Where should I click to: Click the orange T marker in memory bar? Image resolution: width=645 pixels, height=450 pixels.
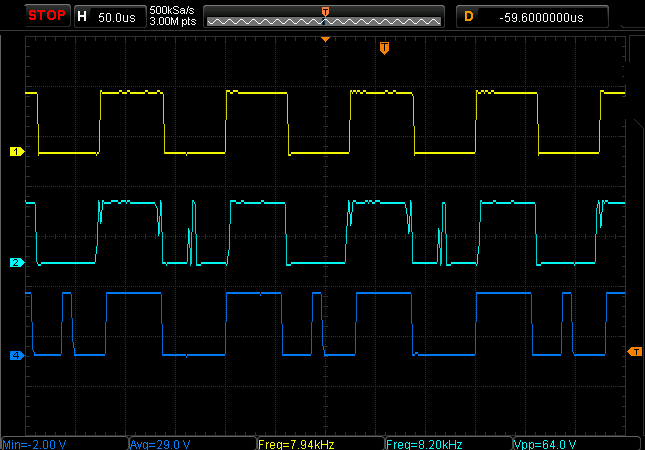(x=325, y=12)
